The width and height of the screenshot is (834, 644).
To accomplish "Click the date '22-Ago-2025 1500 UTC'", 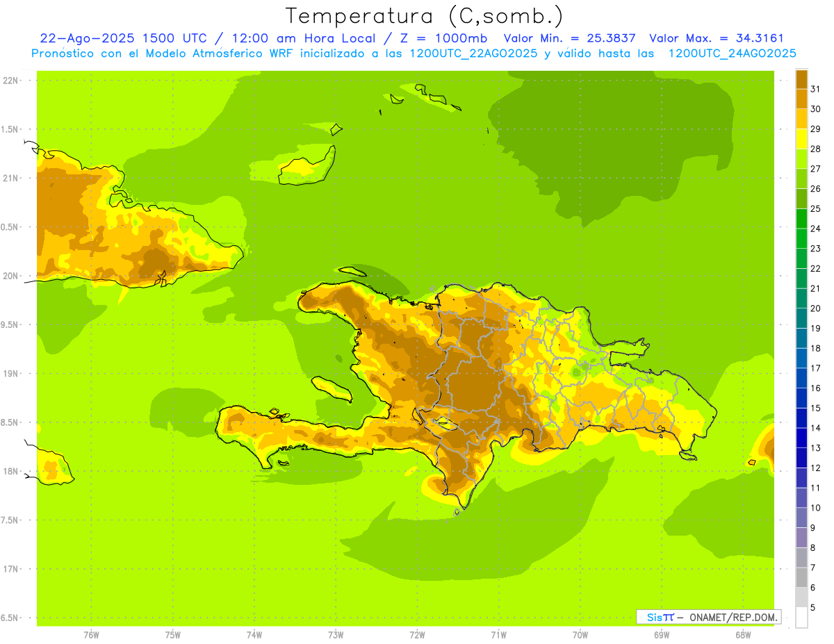I will click(122, 39).
